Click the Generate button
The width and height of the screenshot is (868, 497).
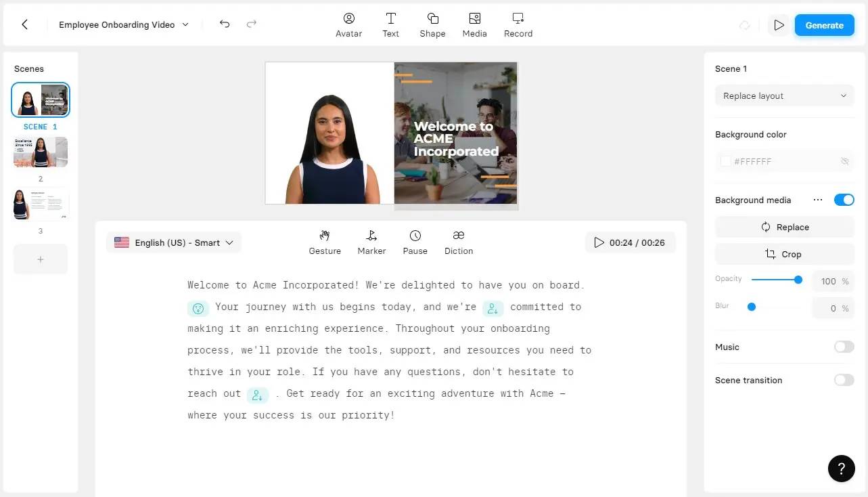tap(824, 25)
